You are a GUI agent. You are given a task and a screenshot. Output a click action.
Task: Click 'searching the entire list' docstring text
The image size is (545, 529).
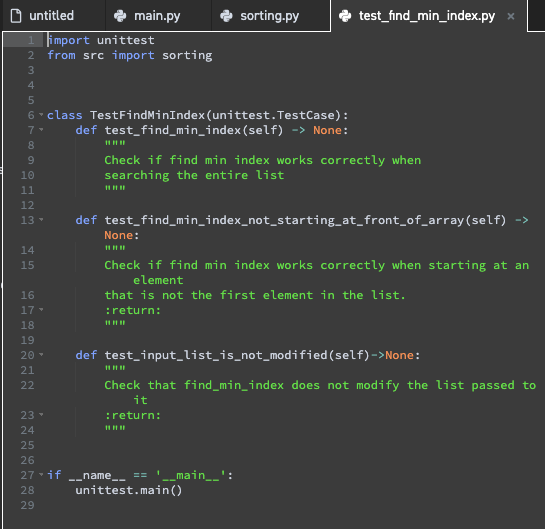[x=194, y=175]
